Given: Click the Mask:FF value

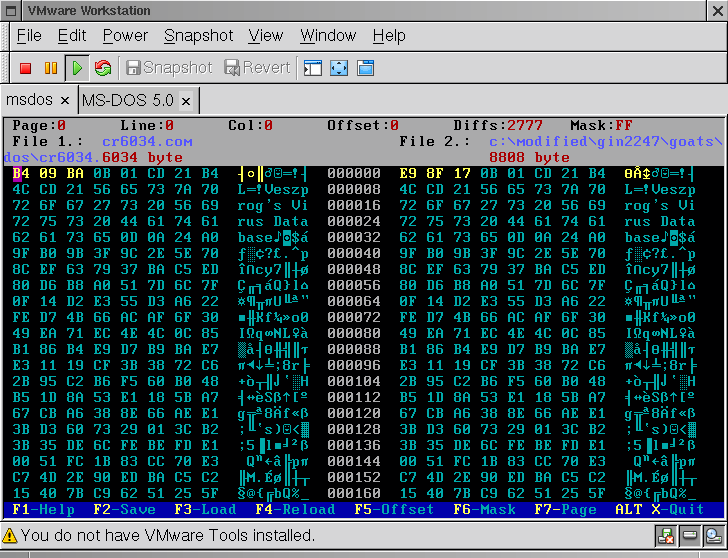Looking at the screenshot, I should 601,125.
